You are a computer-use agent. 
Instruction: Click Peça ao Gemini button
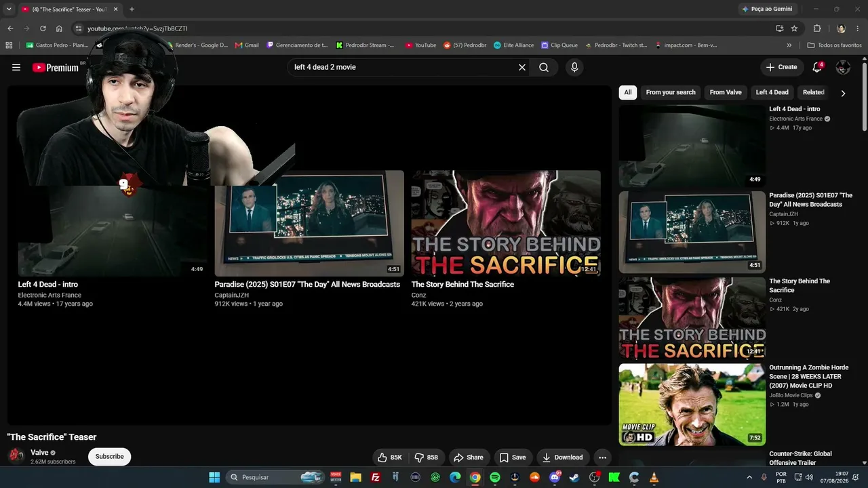pyautogui.click(x=767, y=9)
